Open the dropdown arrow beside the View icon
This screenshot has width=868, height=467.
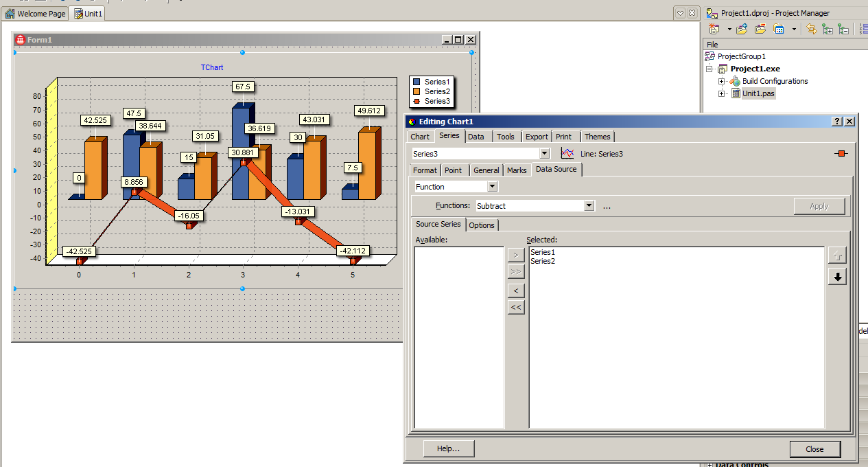pos(794,29)
